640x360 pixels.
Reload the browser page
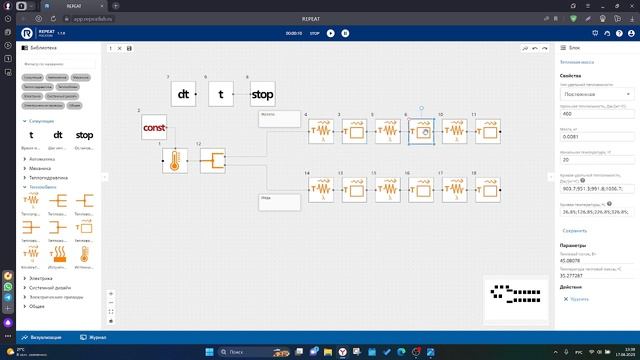pos(53,19)
